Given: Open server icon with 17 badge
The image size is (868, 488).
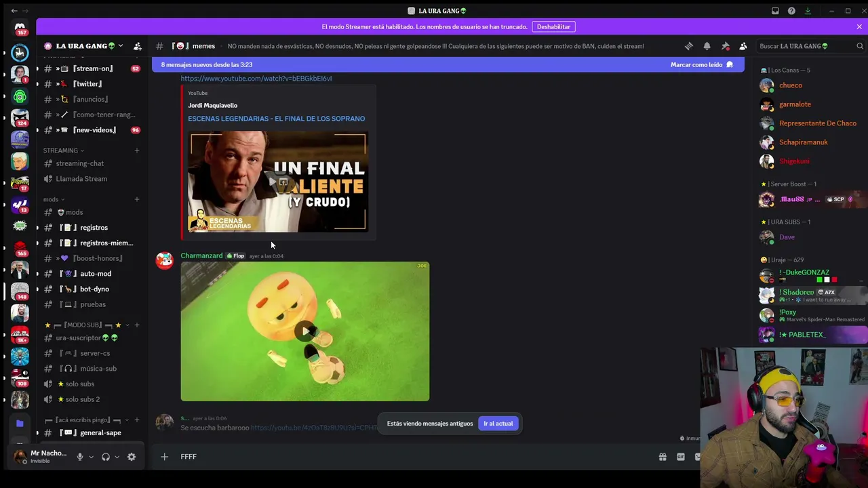Looking at the screenshot, I should point(20,182).
